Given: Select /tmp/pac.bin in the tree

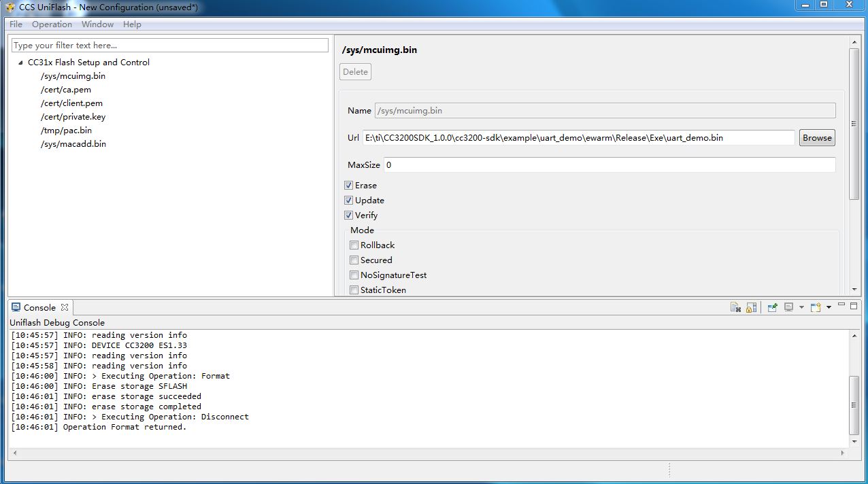Looking at the screenshot, I should (x=66, y=131).
